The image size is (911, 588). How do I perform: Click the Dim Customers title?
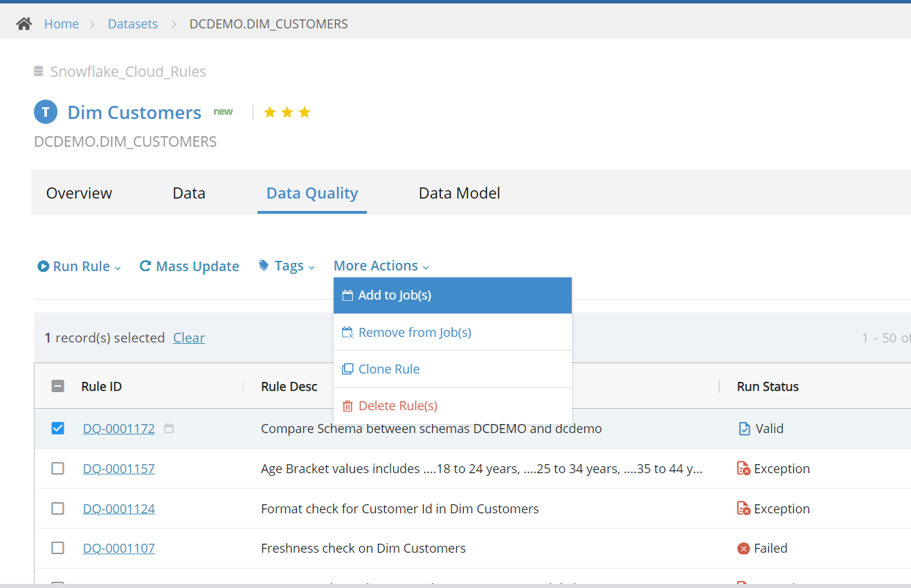point(134,112)
